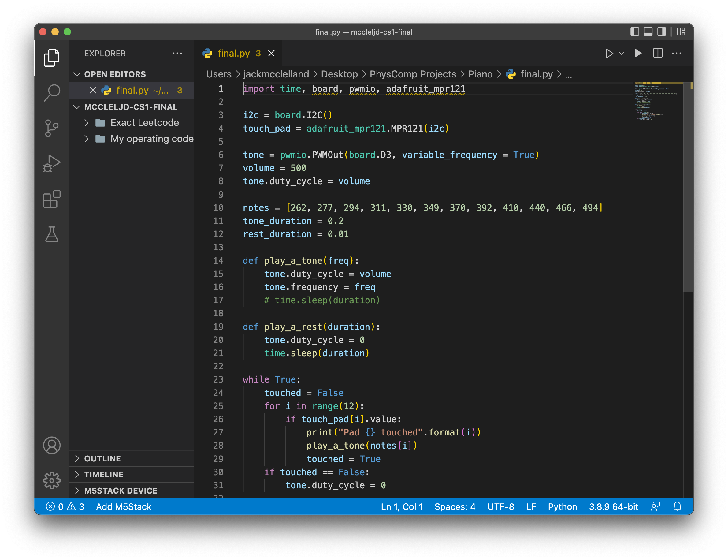This screenshot has width=728, height=560.
Task: Open the Run and Debug view
Action: click(52, 163)
